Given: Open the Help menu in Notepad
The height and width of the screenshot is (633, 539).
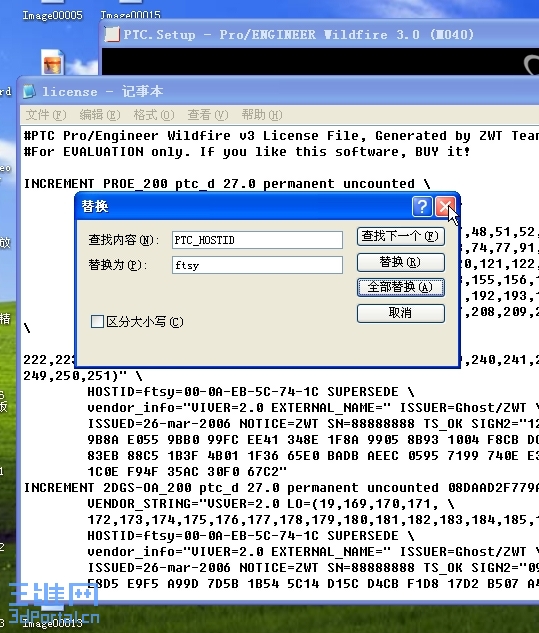Looking at the screenshot, I should (x=262, y=115).
